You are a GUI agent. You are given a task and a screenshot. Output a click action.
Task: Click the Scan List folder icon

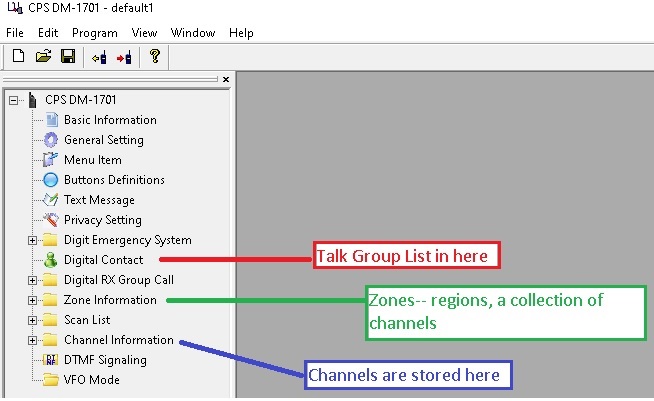pyautogui.click(x=50, y=320)
